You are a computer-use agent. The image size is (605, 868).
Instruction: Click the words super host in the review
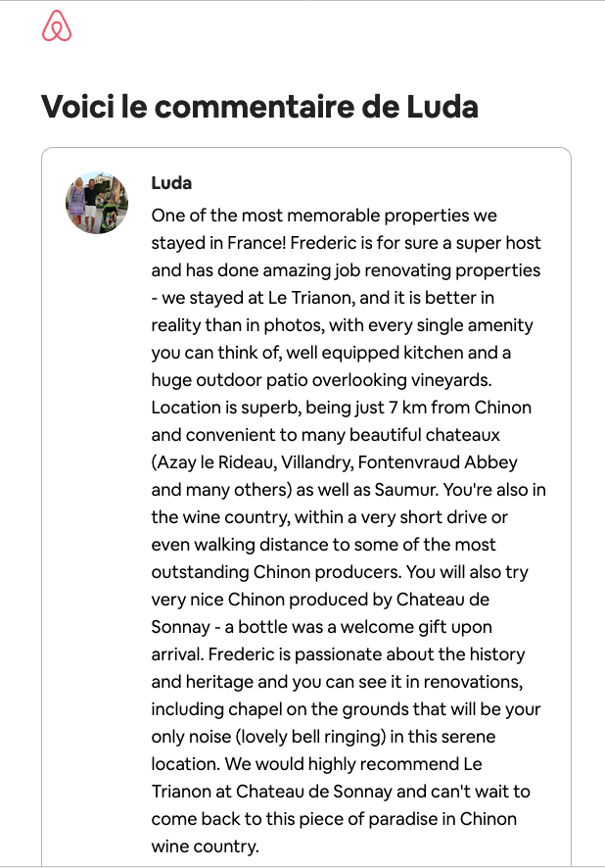click(497, 243)
